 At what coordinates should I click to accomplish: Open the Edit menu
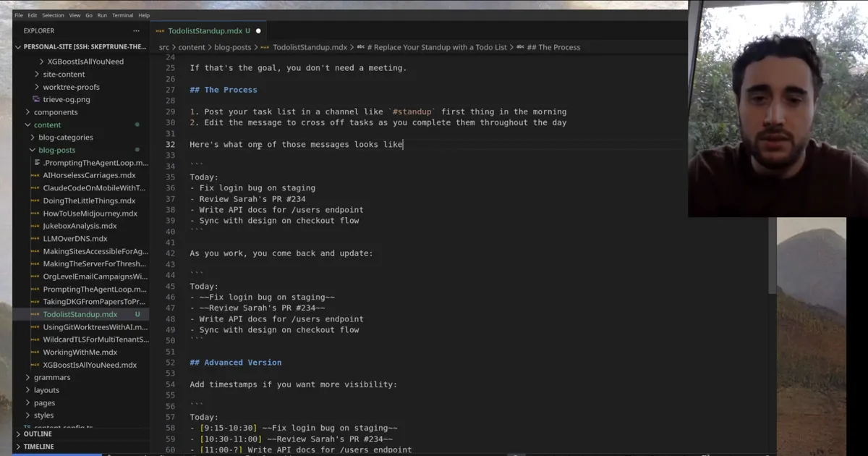coord(33,15)
